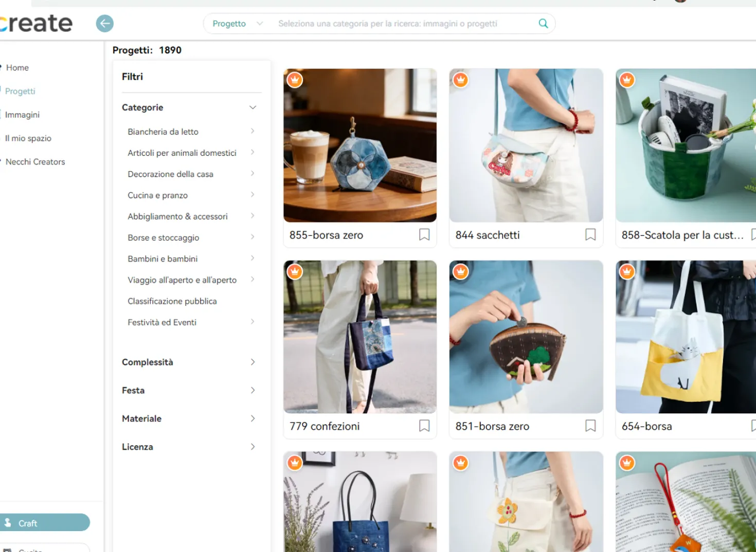756x552 pixels.
Task: Expand the Licenza filter
Action: (253, 447)
